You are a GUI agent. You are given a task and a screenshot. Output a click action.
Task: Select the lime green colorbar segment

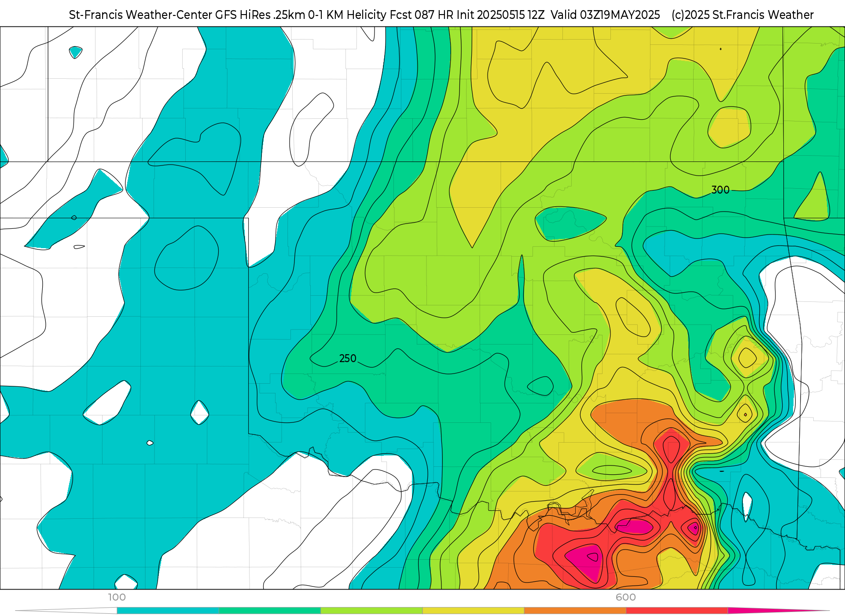click(x=371, y=611)
